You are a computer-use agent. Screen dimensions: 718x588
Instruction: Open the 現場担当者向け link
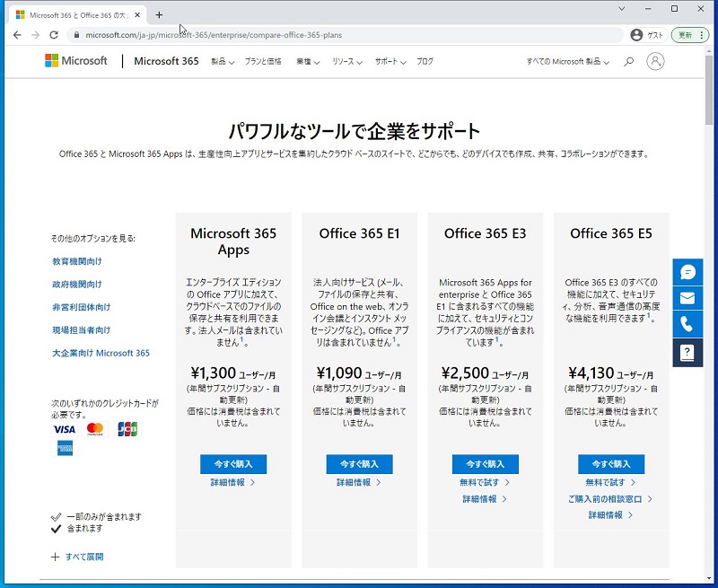point(81,329)
